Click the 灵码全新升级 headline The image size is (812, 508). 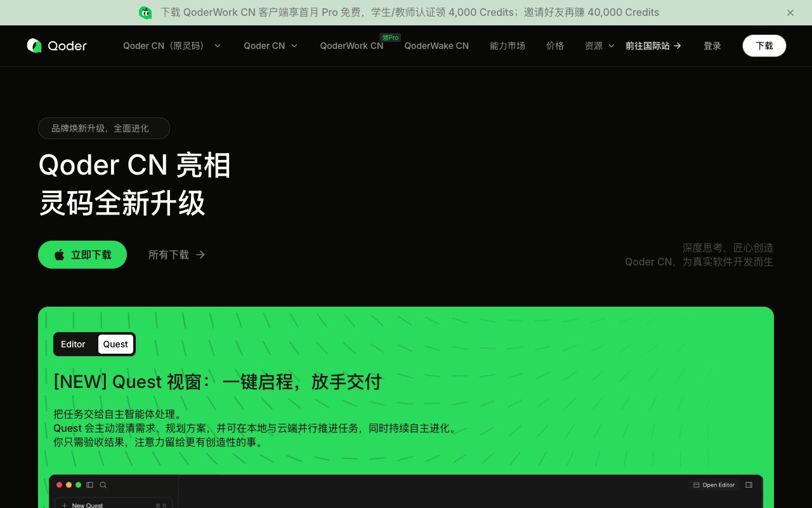click(x=122, y=204)
